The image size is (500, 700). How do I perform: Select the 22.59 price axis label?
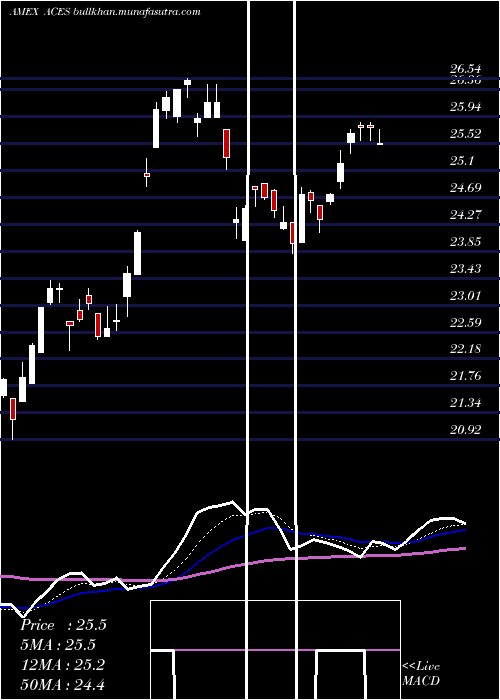coord(466,322)
